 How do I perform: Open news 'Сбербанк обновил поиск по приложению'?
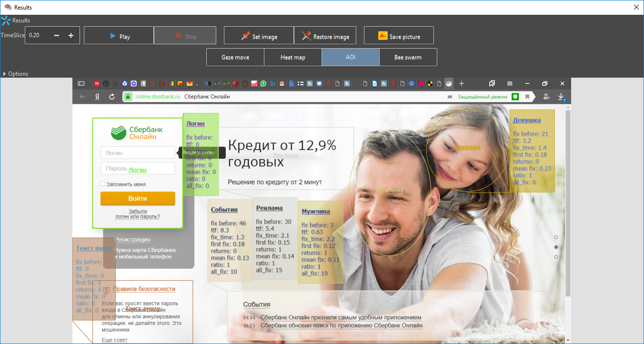click(x=342, y=326)
